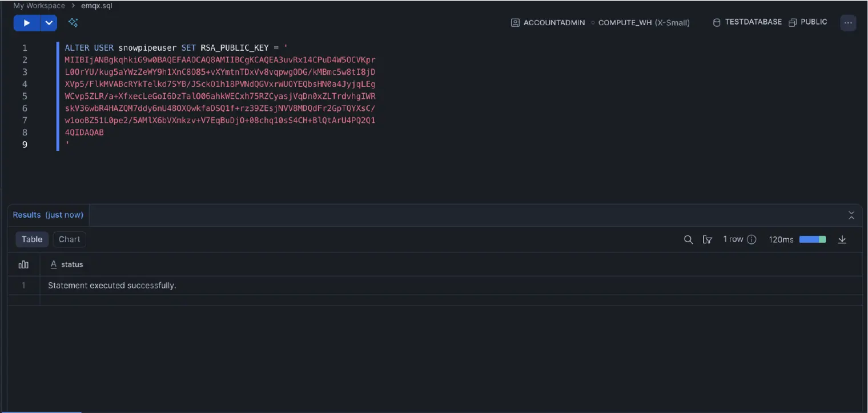868x413 pixels.
Task: Click the 120ms query duration bar
Action: pos(812,239)
